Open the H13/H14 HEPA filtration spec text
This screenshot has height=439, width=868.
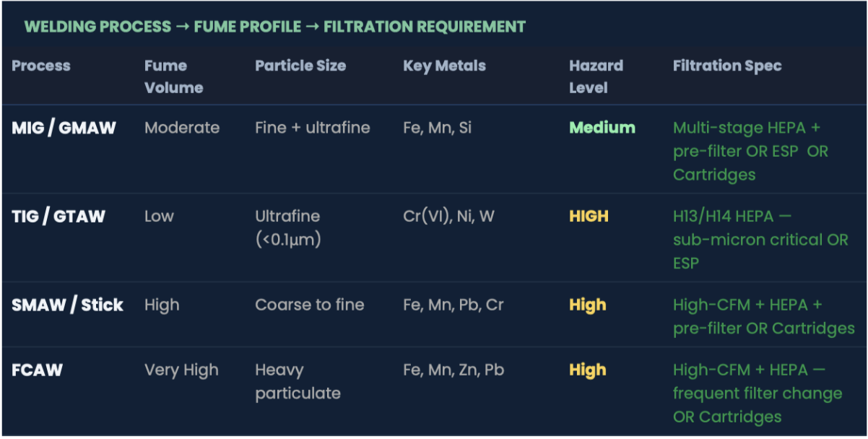pyautogui.click(x=760, y=240)
